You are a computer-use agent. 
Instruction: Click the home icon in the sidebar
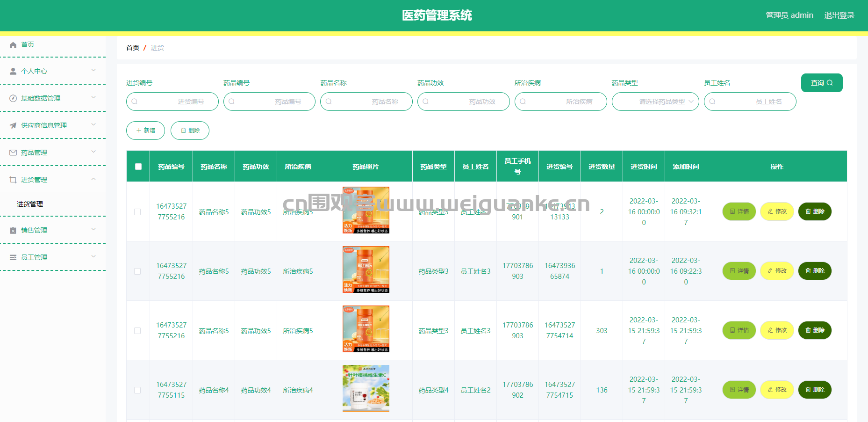13,45
